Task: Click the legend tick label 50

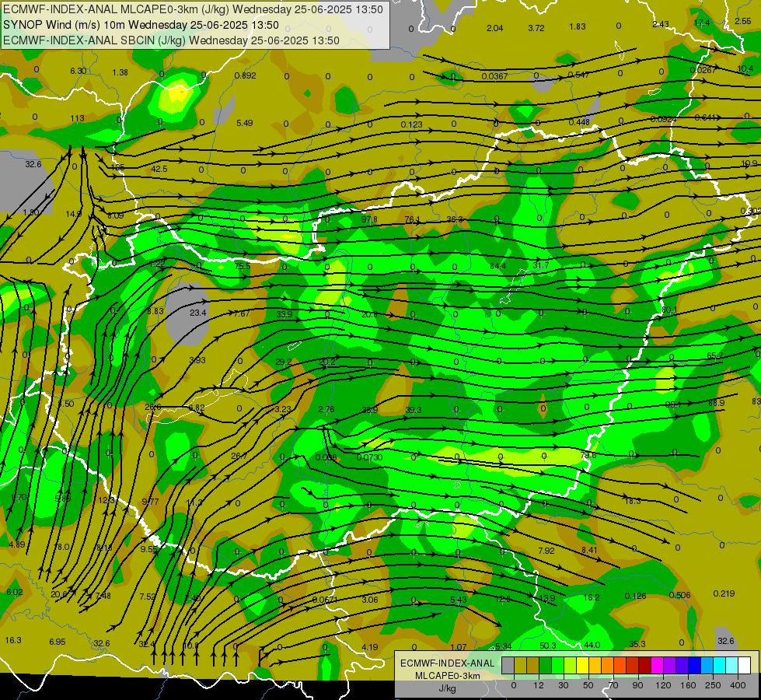Action: coord(588,685)
